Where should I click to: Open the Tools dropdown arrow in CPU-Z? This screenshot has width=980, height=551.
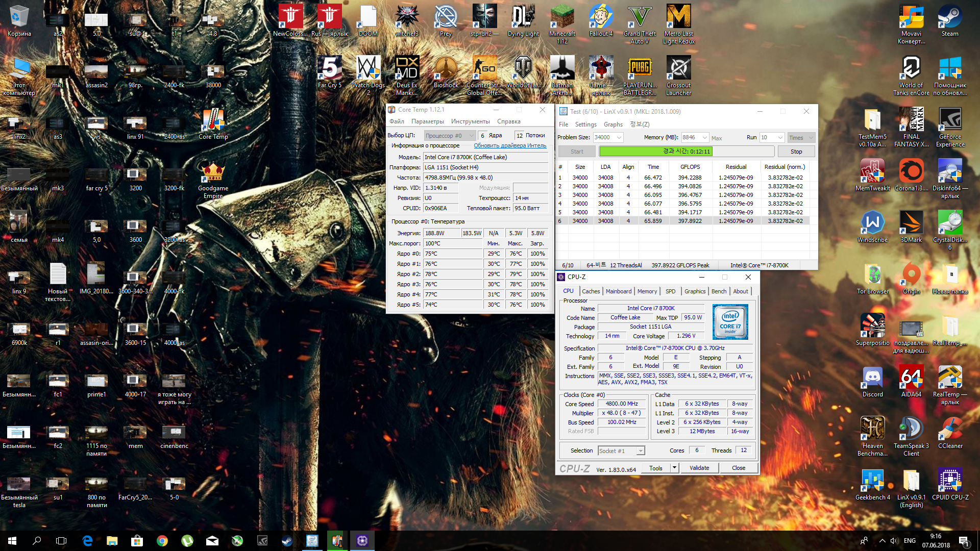[x=674, y=468]
